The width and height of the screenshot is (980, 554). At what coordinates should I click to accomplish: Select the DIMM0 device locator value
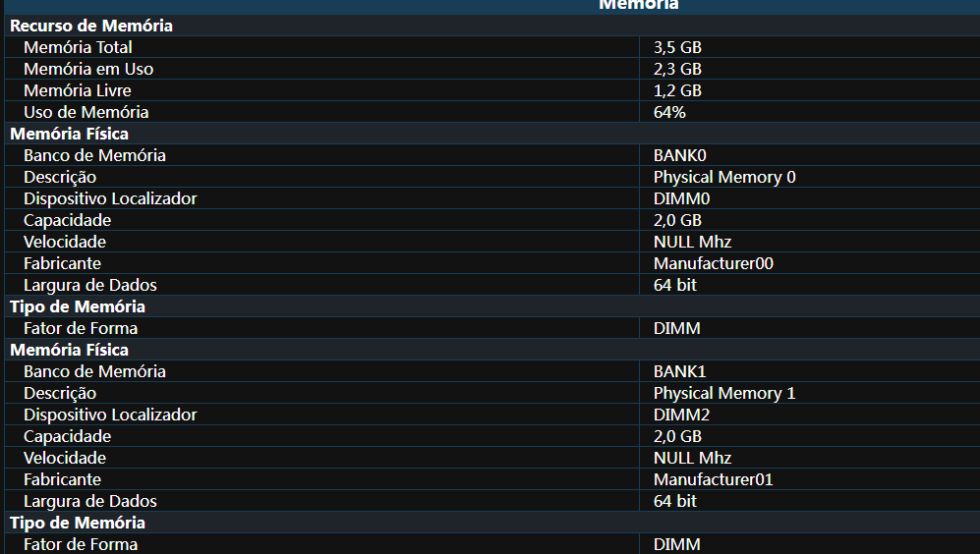pyautogui.click(x=682, y=198)
